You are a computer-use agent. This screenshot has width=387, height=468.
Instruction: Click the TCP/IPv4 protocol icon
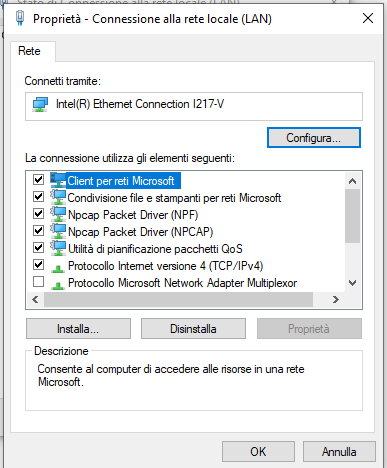58,267
